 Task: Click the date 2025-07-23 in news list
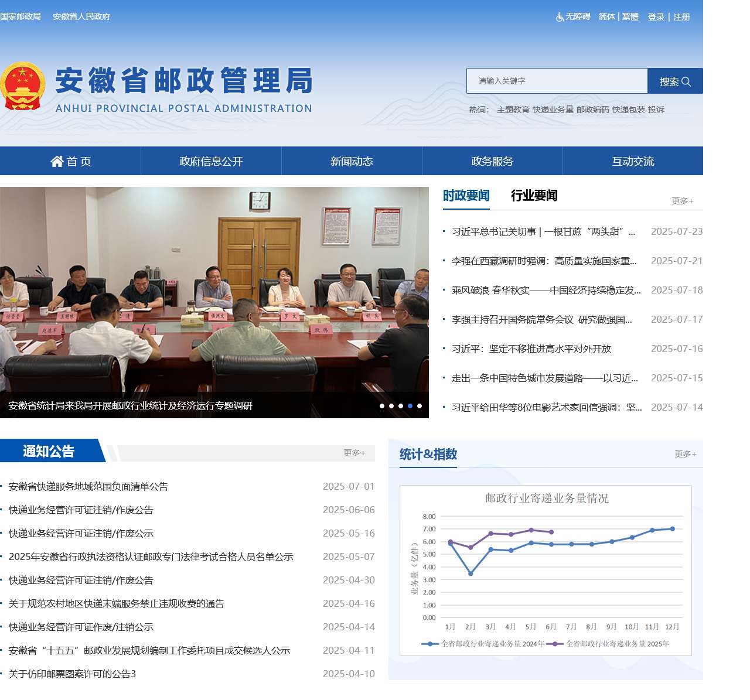click(x=677, y=232)
